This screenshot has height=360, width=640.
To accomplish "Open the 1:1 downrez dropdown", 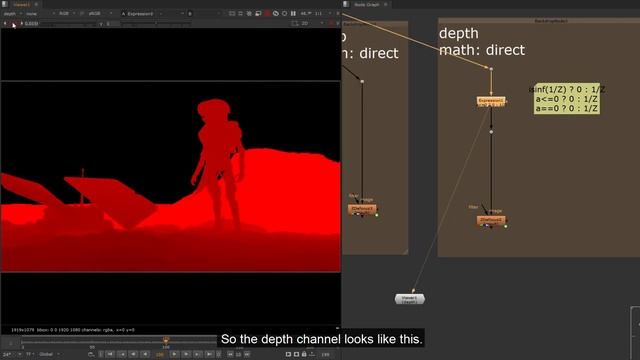I will (322, 13).
